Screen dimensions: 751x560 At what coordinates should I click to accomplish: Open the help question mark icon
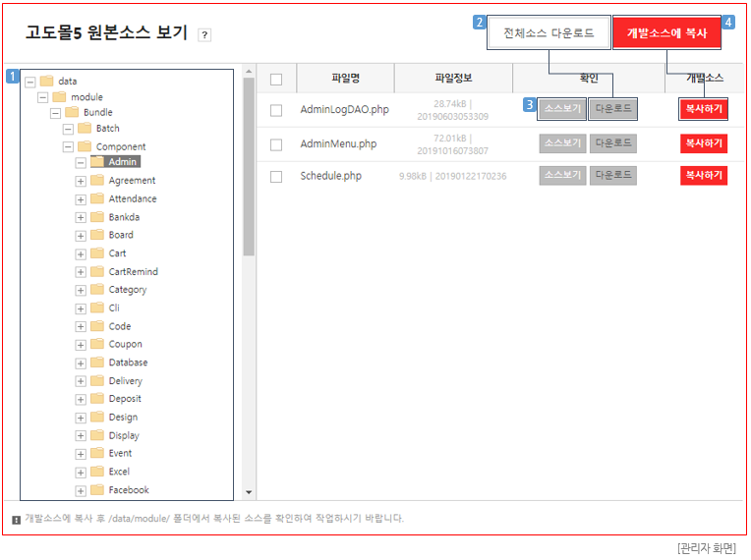click(x=204, y=35)
